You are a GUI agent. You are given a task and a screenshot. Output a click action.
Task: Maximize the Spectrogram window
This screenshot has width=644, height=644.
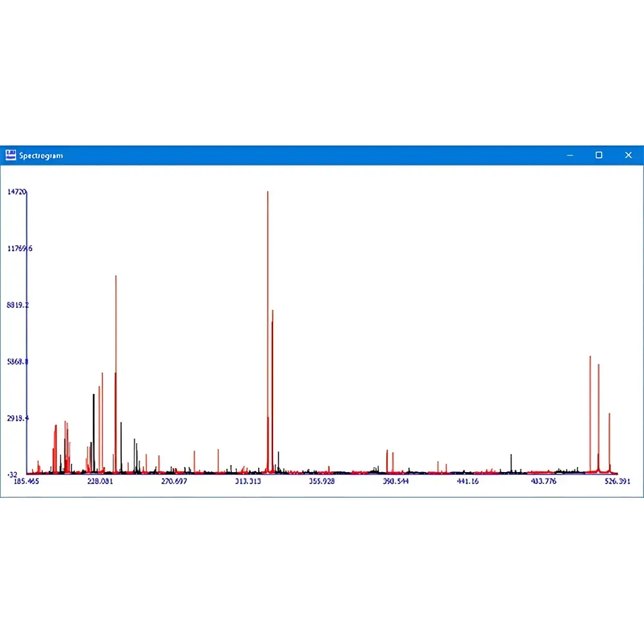pos(599,155)
